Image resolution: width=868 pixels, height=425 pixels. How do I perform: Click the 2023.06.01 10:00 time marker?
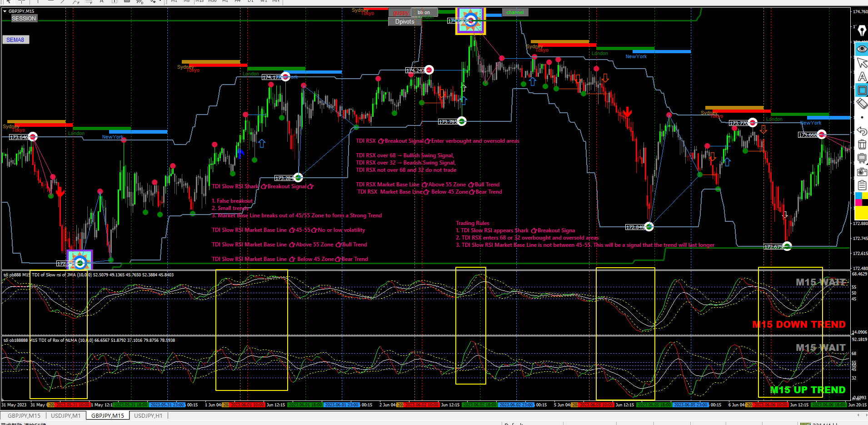pyautogui.click(x=247, y=405)
